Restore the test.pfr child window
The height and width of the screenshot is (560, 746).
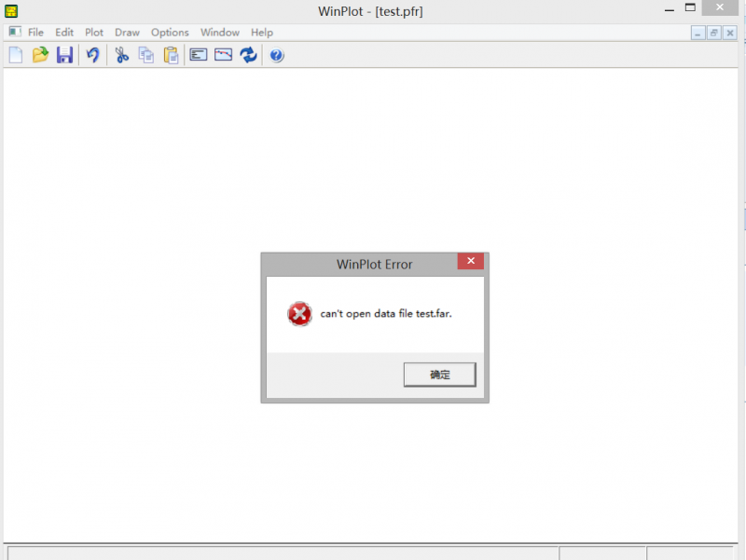tap(713, 33)
